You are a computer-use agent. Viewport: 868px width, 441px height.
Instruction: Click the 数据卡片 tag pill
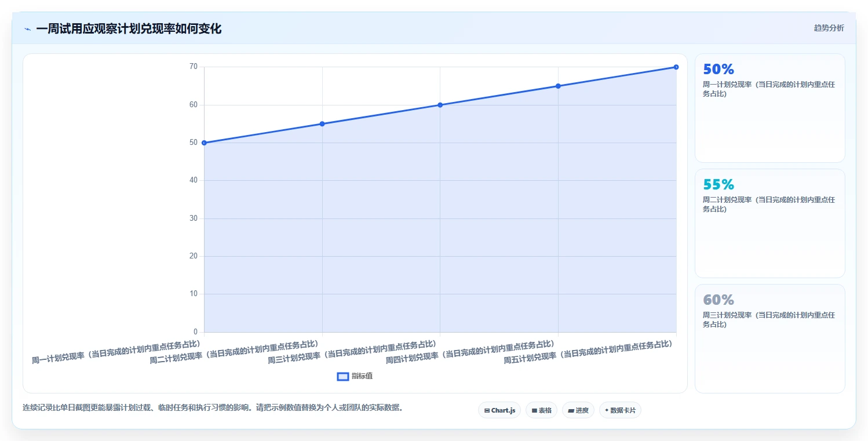[x=620, y=410]
